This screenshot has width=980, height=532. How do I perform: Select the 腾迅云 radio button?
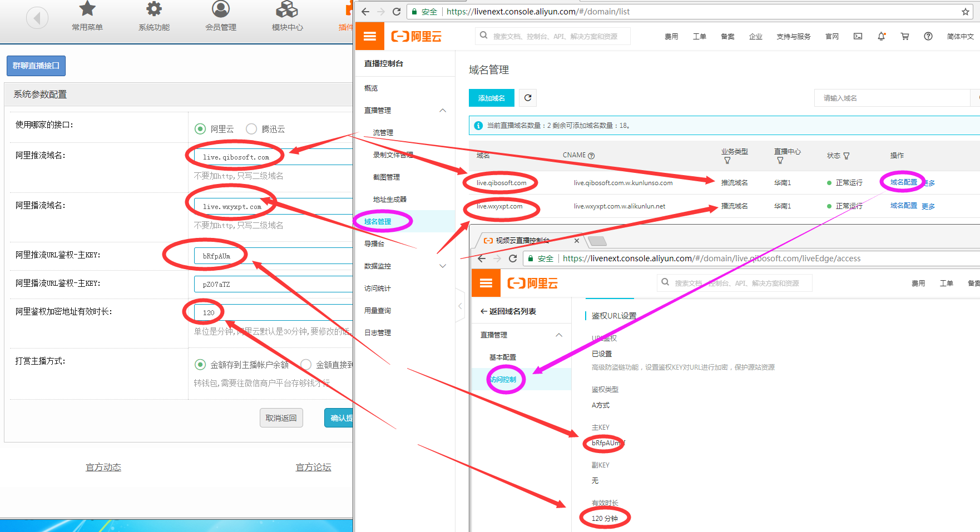click(x=251, y=129)
